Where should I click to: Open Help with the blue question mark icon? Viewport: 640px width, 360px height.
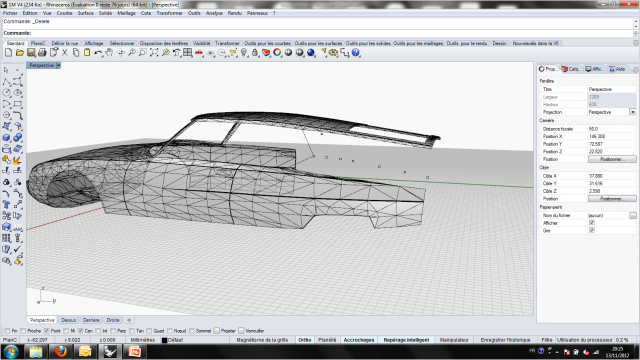click(x=356, y=53)
